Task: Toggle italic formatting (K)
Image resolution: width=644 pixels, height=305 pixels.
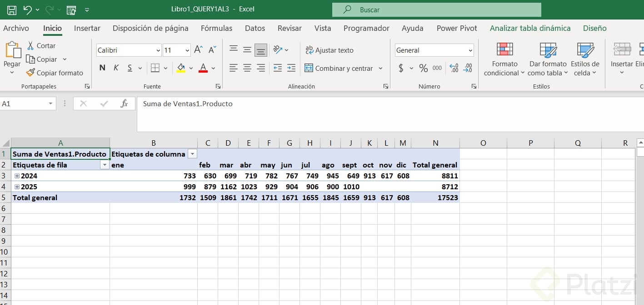Action: (116, 68)
